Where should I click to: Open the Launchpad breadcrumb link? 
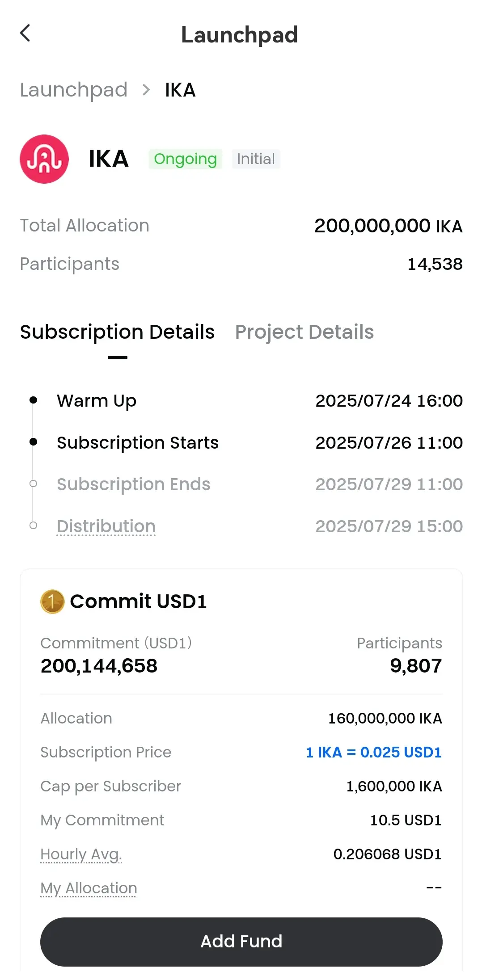pos(74,90)
